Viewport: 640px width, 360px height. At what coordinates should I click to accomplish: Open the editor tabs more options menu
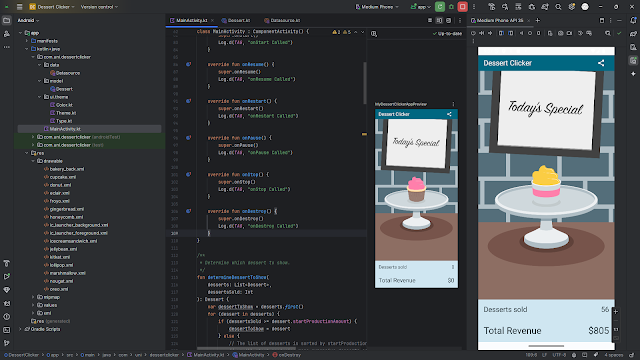coord(460,20)
